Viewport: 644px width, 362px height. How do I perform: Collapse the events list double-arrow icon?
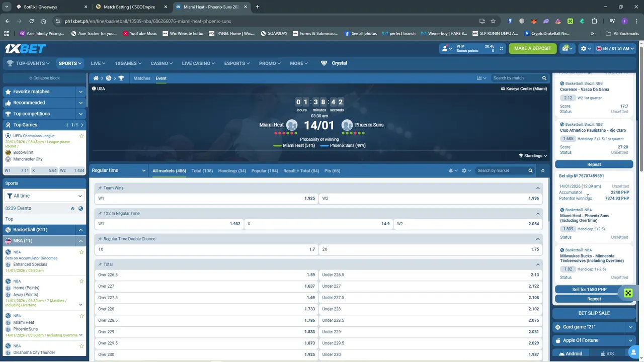coord(72,208)
